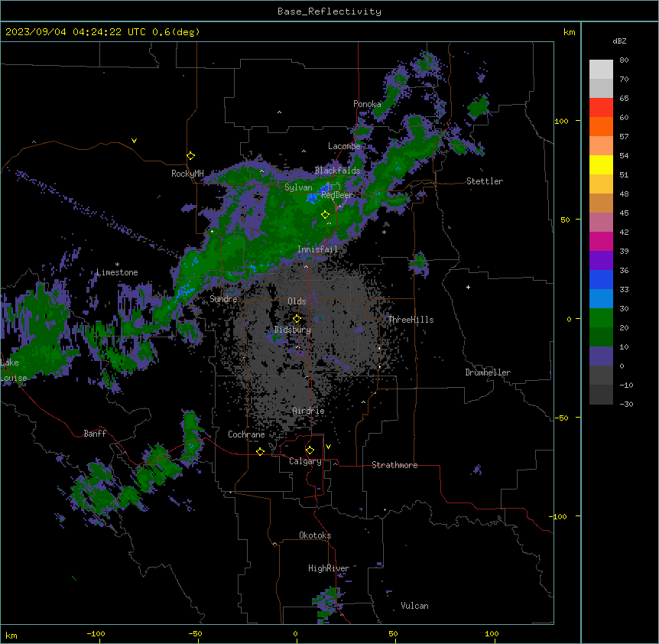Screen dimensions: 659x644
Task: Click the Cochrane city label
Action: coord(246,434)
